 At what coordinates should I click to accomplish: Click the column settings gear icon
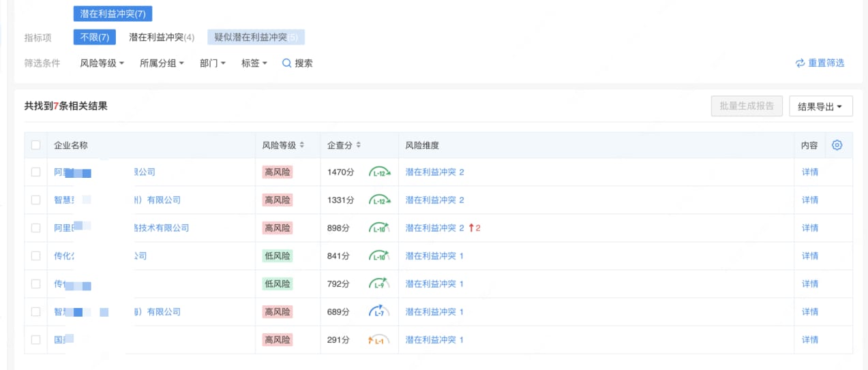click(837, 145)
